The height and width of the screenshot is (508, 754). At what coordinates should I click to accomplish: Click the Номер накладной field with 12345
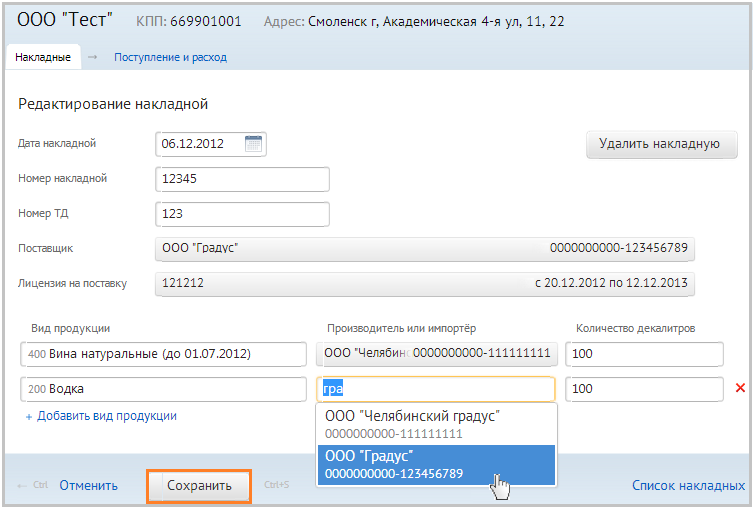point(242,179)
